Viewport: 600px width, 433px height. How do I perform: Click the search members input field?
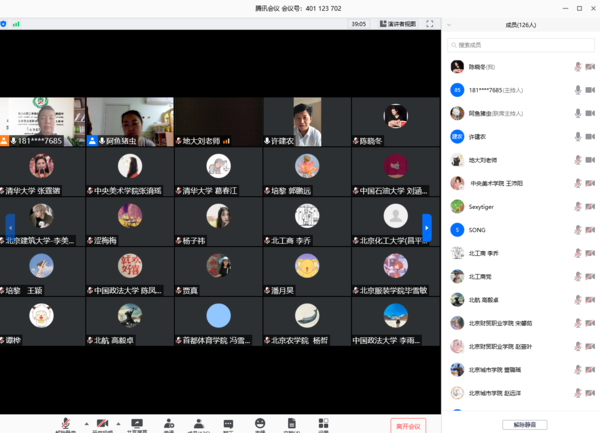pyautogui.click(x=521, y=45)
